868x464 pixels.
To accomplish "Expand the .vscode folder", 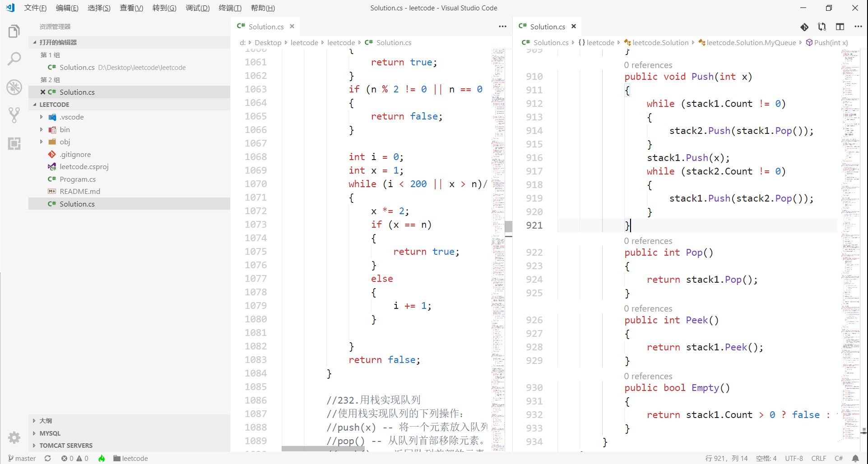I will point(72,117).
